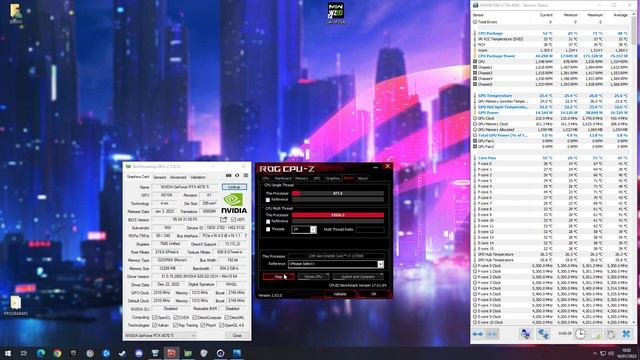This screenshot has width=640, height=360.
Task: Click the Multi Thread Ratio field in CPU-Z
Action: (370, 230)
